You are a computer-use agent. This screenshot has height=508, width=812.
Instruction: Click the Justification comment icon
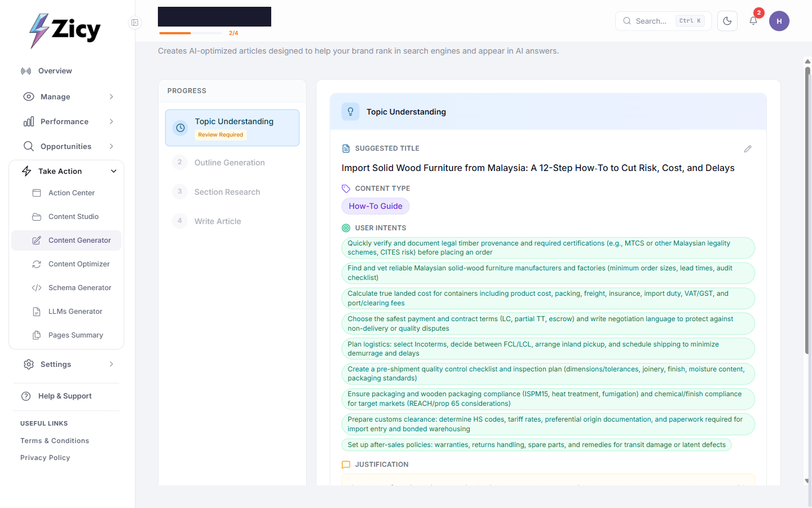[346, 465]
